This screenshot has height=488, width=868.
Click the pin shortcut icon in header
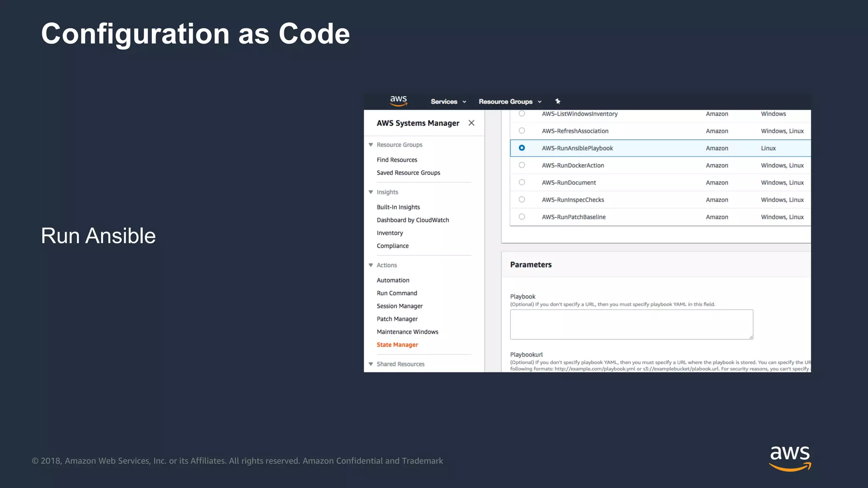pyautogui.click(x=558, y=101)
